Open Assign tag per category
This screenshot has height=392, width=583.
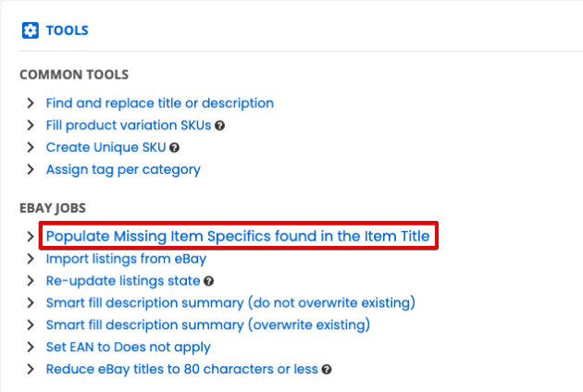click(123, 170)
